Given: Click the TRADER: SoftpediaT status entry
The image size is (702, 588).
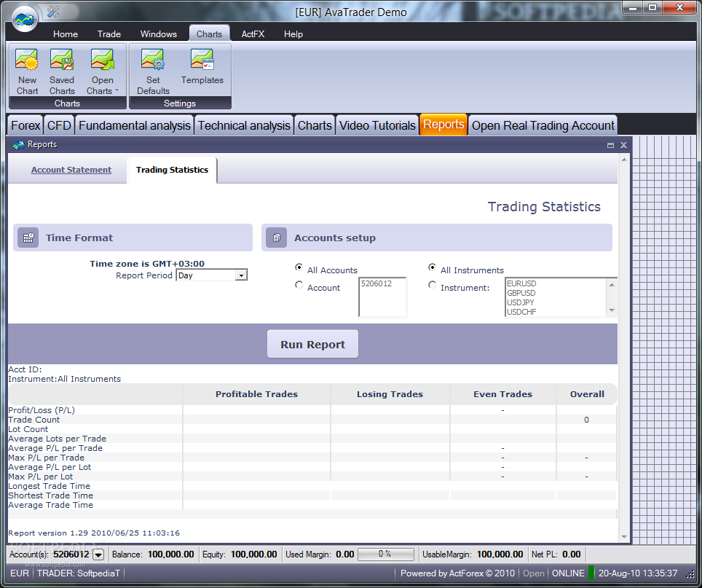Looking at the screenshot, I should click(x=79, y=573).
